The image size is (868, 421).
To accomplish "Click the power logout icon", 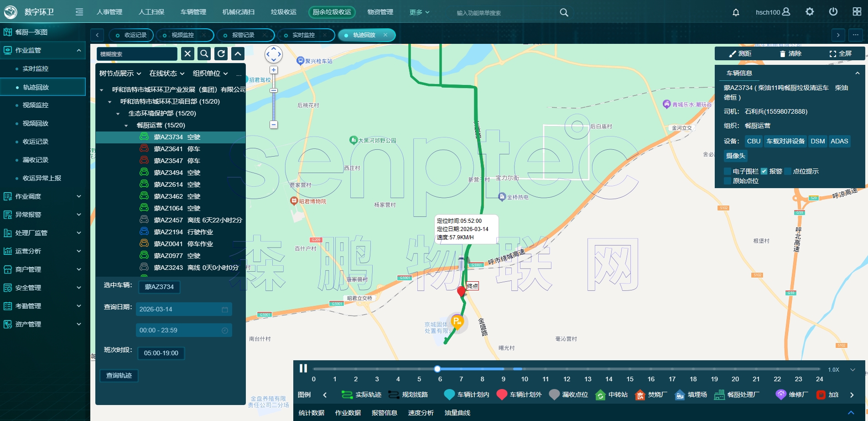I will point(833,12).
